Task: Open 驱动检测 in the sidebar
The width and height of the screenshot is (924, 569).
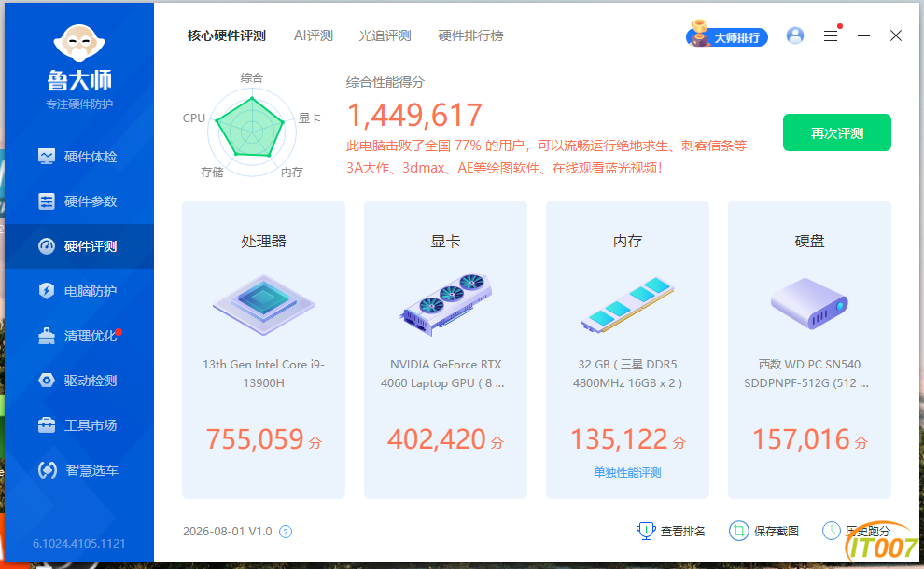Action: click(79, 381)
